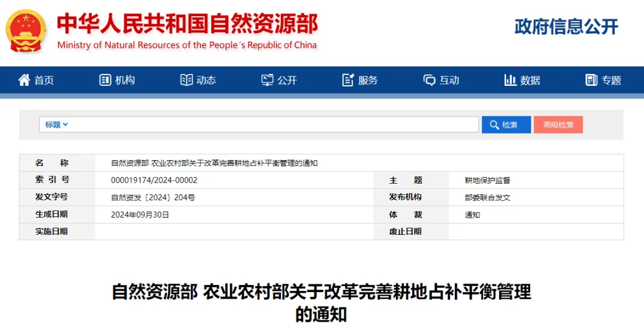The image size is (644, 332).
Task: Click the 专题 newspaper icon
Action: pyautogui.click(x=592, y=80)
